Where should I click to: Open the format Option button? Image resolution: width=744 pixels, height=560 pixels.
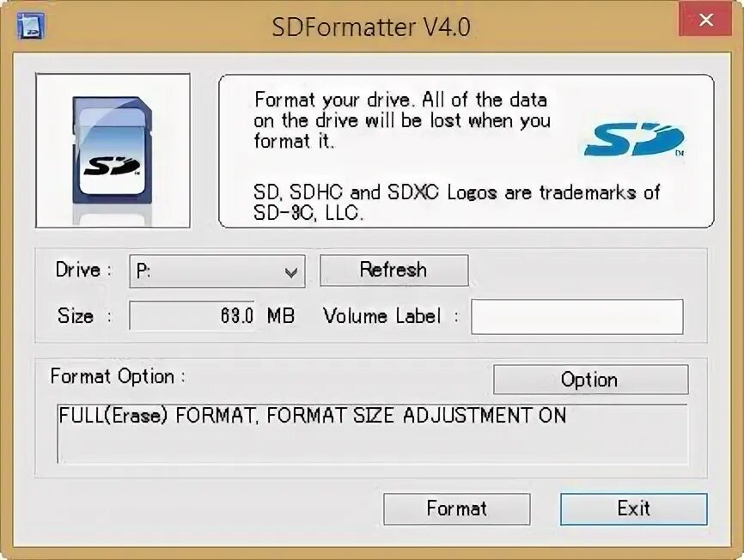tap(590, 380)
